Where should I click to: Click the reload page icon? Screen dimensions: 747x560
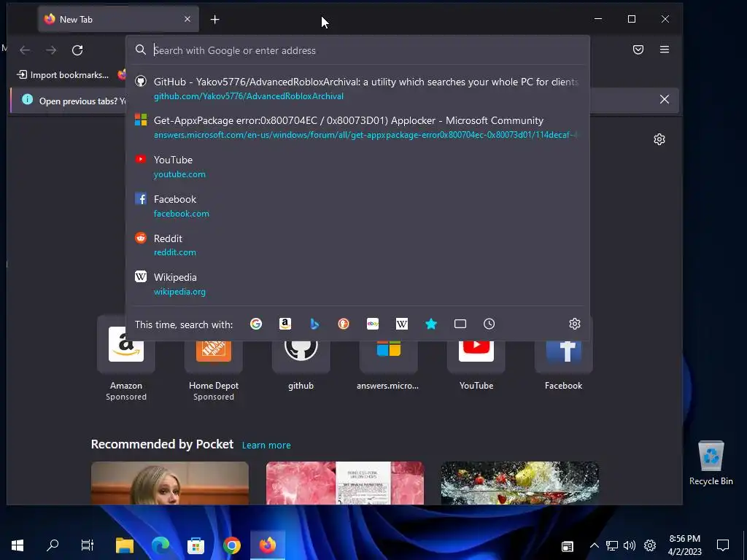tap(77, 50)
